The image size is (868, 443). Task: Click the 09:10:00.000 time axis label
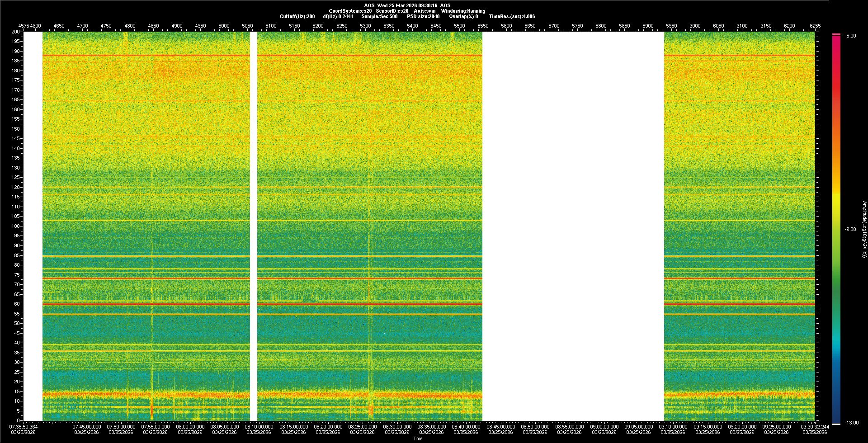(673, 426)
